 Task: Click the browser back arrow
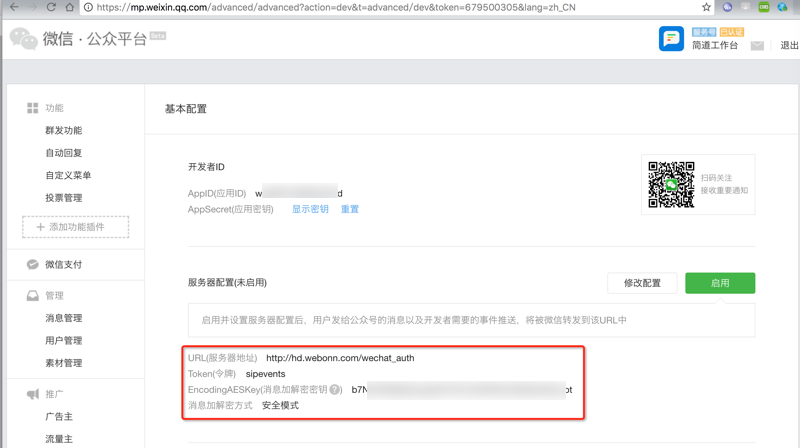pyautogui.click(x=14, y=7)
